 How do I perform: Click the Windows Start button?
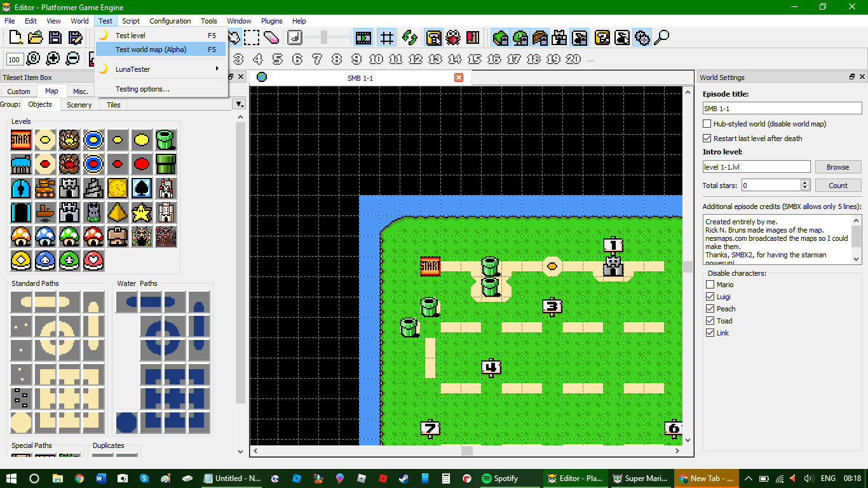11,478
